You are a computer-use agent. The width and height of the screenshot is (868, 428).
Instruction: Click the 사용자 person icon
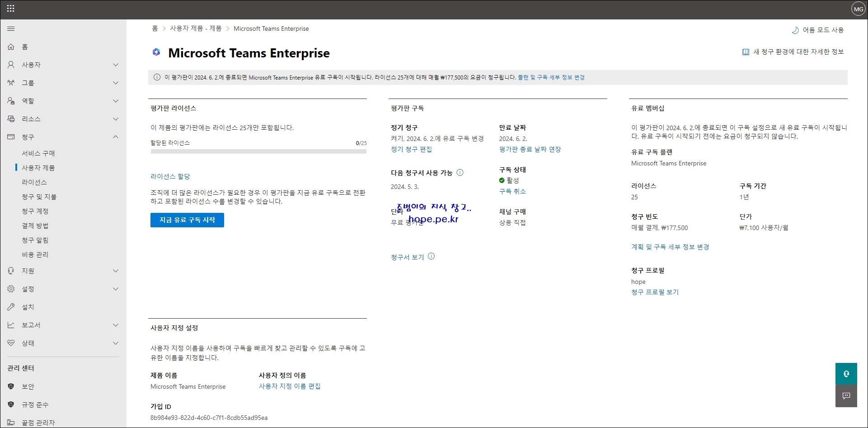11,65
